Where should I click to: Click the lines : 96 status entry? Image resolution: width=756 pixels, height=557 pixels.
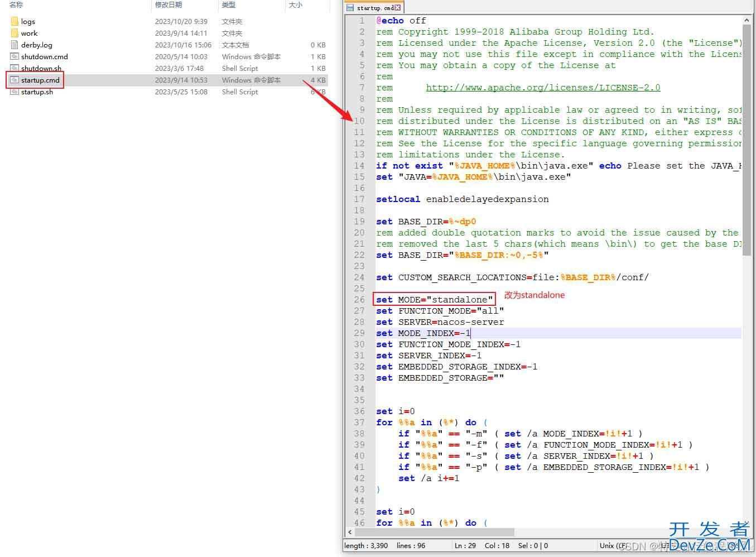coord(411,546)
